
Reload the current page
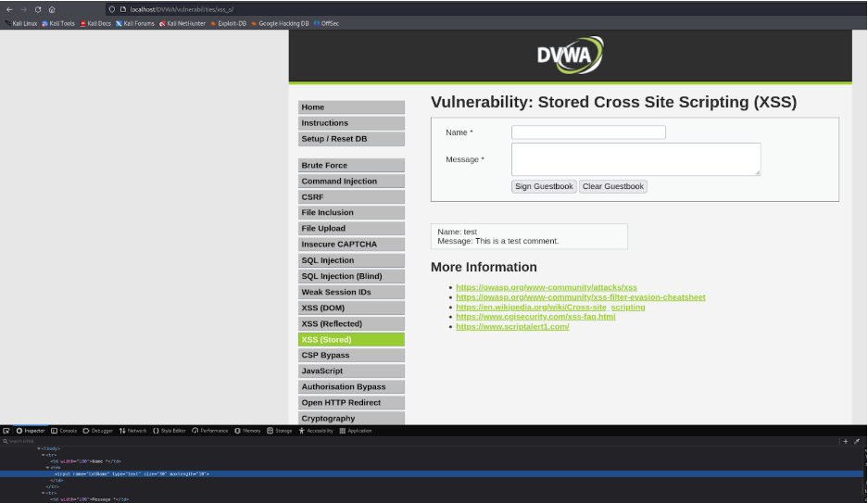tap(38, 9)
